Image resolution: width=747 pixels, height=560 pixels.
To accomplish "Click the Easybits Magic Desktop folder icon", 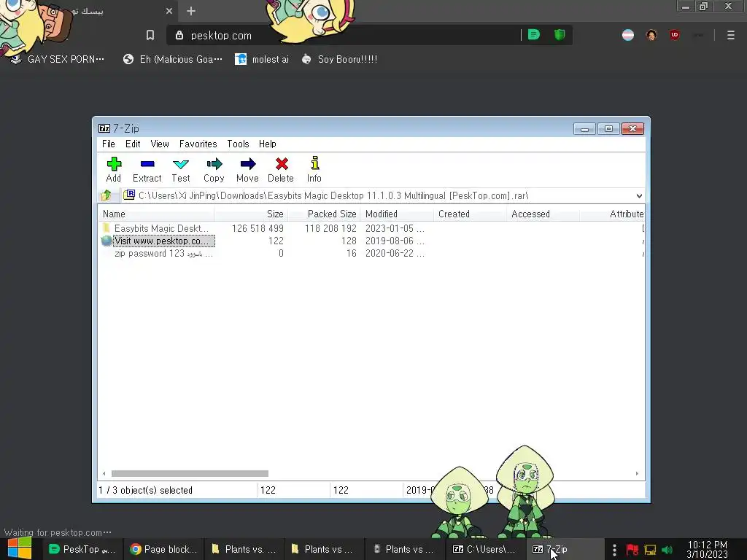I will click(x=107, y=228).
